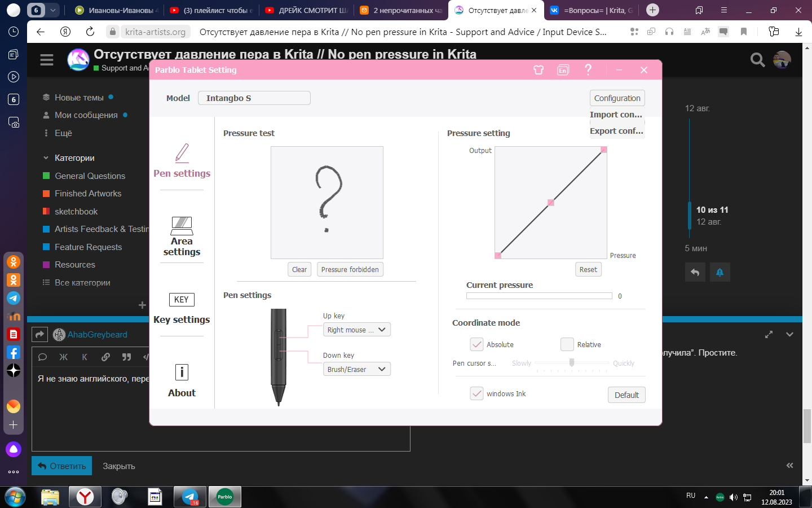Open Pen settings section in Parblo

182,161
